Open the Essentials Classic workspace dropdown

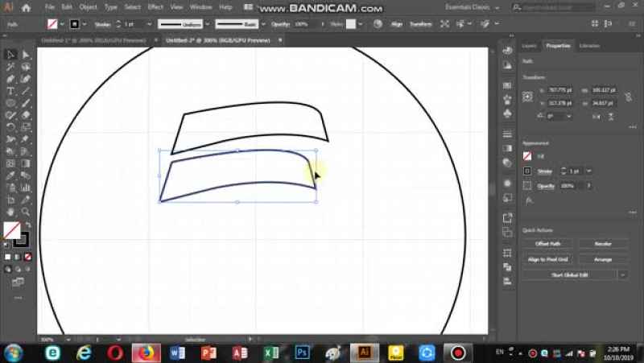pos(473,7)
